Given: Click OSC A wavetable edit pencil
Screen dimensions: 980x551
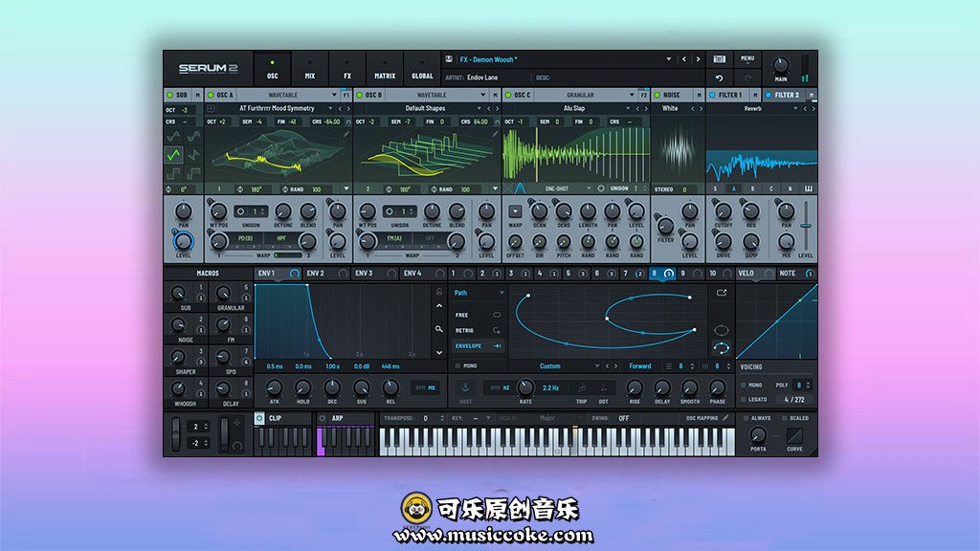Looking at the screenshot, I should click(x=346, y=134).
